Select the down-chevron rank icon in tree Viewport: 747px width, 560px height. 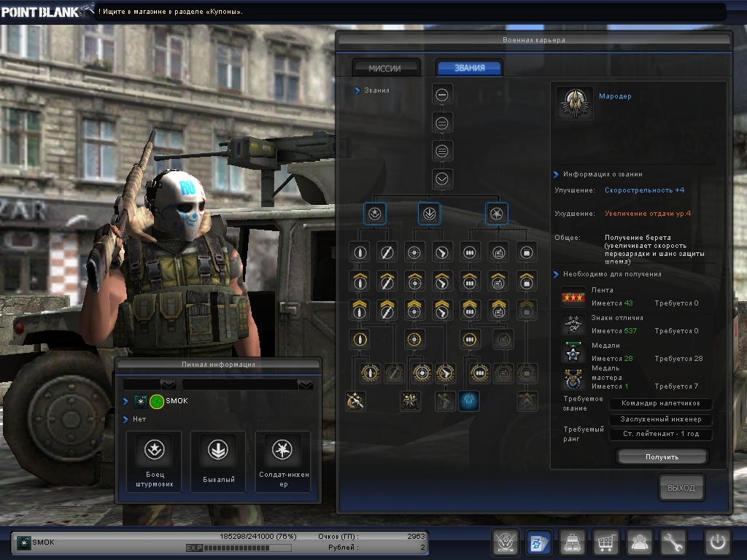pyautogui.click(x=442, y=179)
